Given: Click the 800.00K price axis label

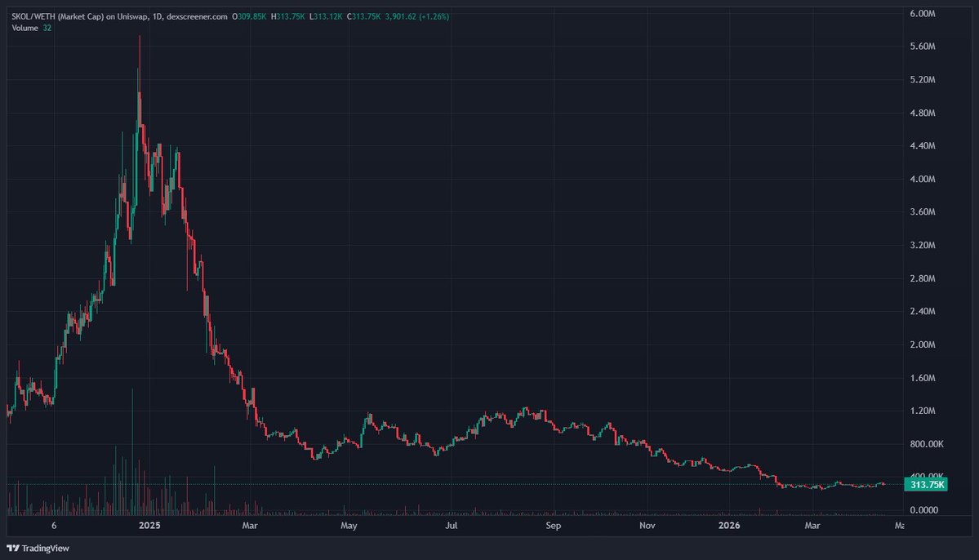Looking at the screenshot, I should click(927, 444).
